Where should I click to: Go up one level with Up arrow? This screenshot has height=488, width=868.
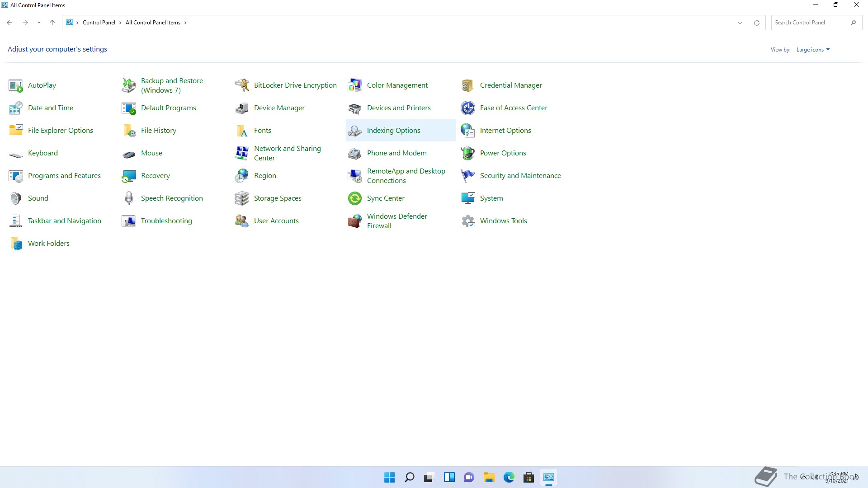coord(52,23)
